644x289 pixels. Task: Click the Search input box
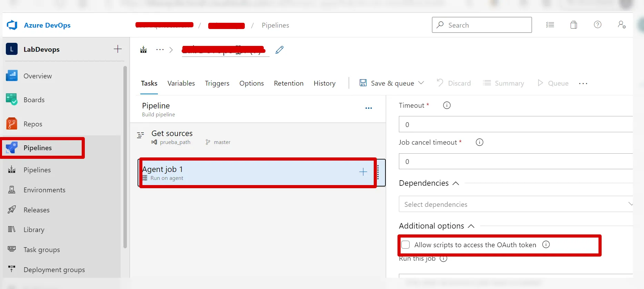click(x=482, y=25)
